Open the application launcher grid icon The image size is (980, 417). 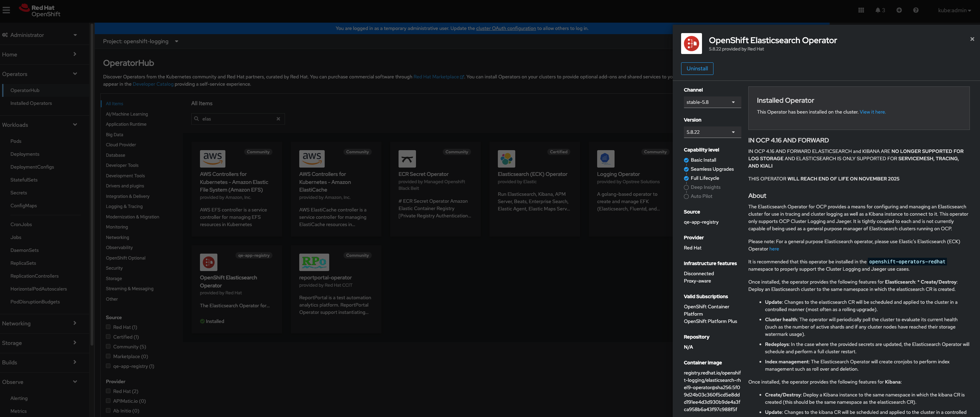[x=861, y=10]
